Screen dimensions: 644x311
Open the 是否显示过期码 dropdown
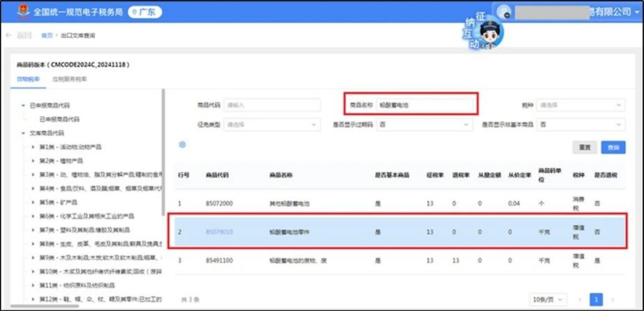pyautogui.click(x=423, y=125)
